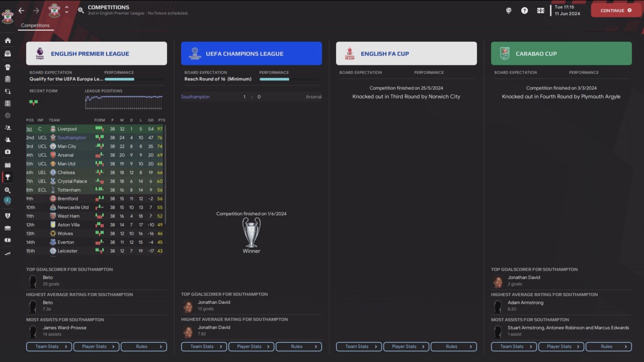Viewport: 644px width, 362px height.
Task: Click the Champions League trophy winner image
Action: coord(252,232)
